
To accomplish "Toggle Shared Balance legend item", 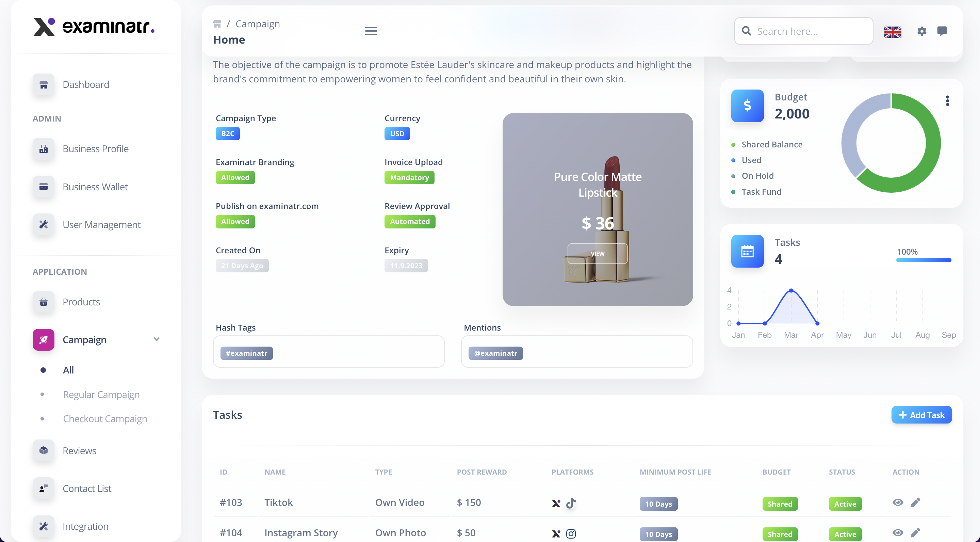I will point(771,145).
